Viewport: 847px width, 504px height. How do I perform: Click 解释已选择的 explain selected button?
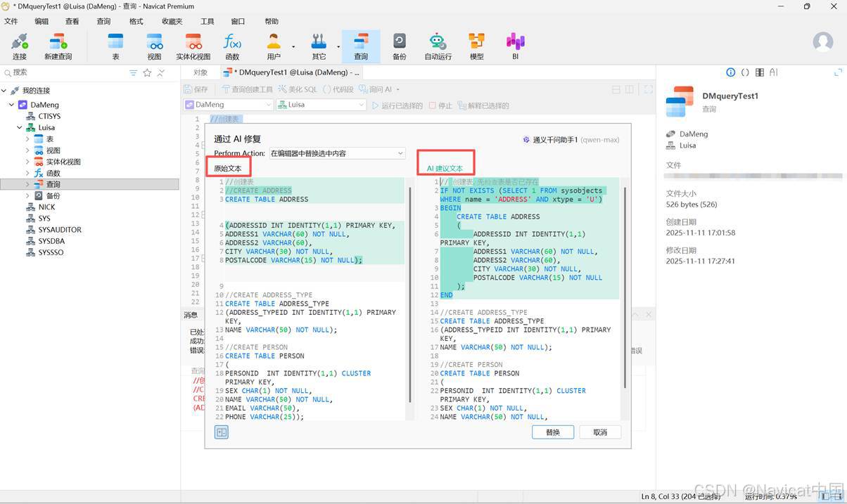point(483,106)
